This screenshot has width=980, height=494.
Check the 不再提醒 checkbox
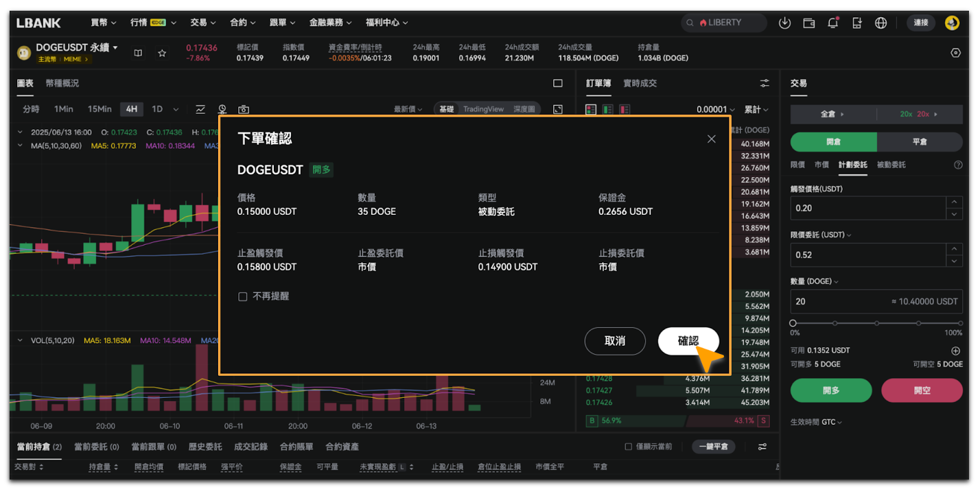tap(243, 297)
